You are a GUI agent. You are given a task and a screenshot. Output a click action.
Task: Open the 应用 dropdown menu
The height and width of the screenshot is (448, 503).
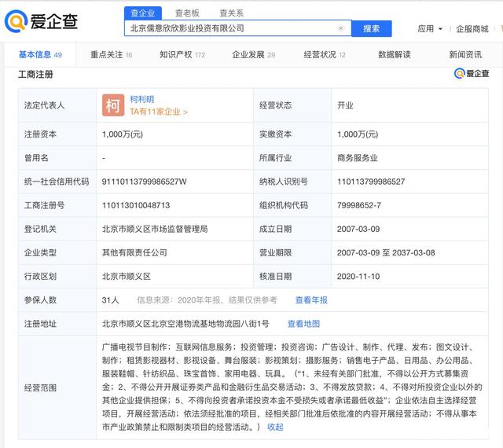(430, 29)
